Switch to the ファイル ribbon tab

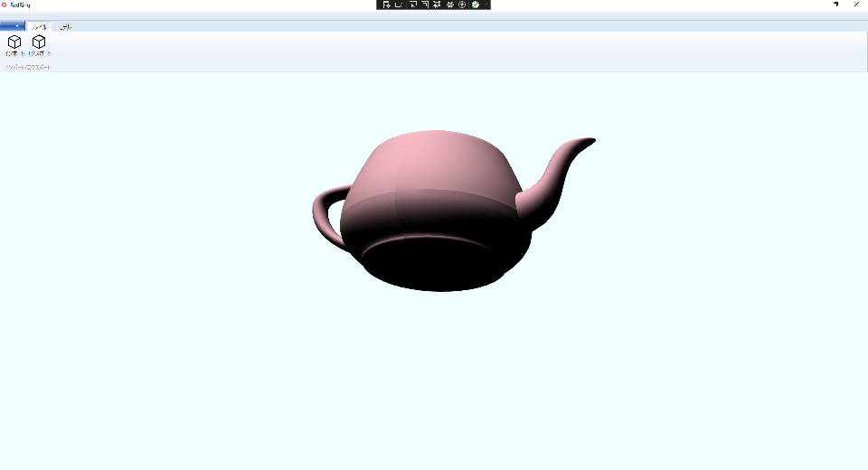[39, 26]
